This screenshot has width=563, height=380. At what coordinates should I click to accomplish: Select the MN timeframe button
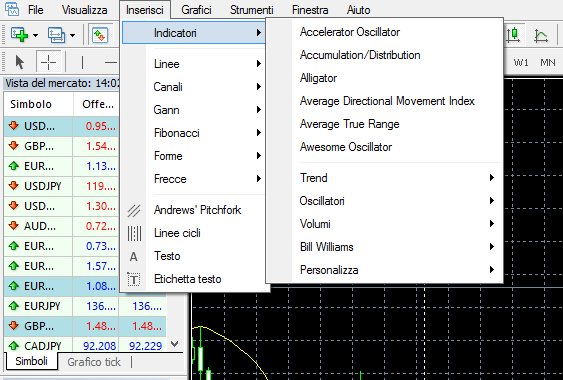click(548, 62)
